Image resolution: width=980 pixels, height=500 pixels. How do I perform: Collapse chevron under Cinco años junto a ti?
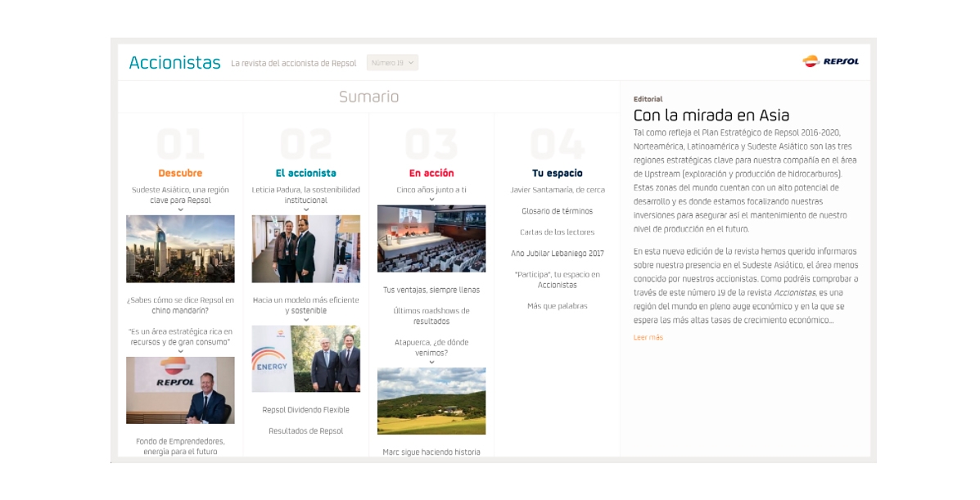pyautogui.click(x=431, y=200)
